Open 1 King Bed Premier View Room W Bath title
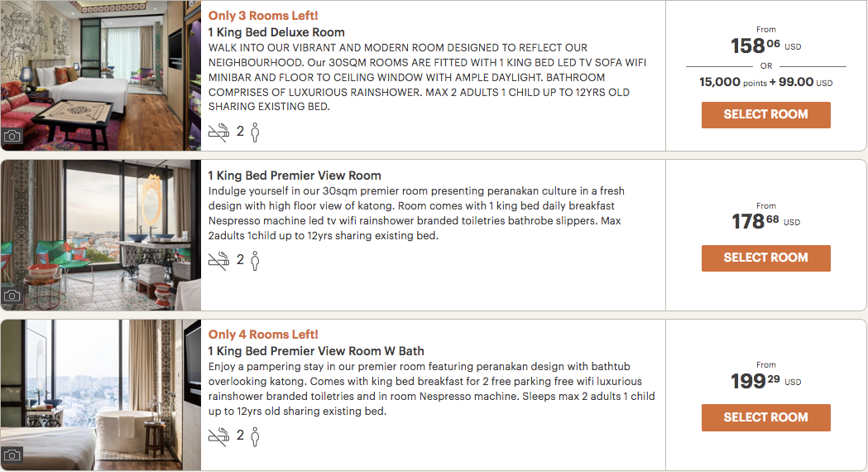 [x=316, y=351]
